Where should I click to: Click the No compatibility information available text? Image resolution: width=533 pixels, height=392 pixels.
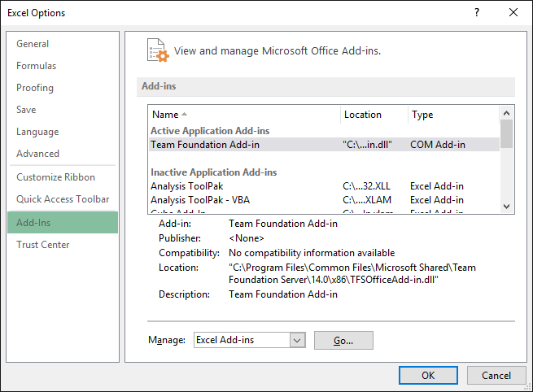click(x=312, y=253)
